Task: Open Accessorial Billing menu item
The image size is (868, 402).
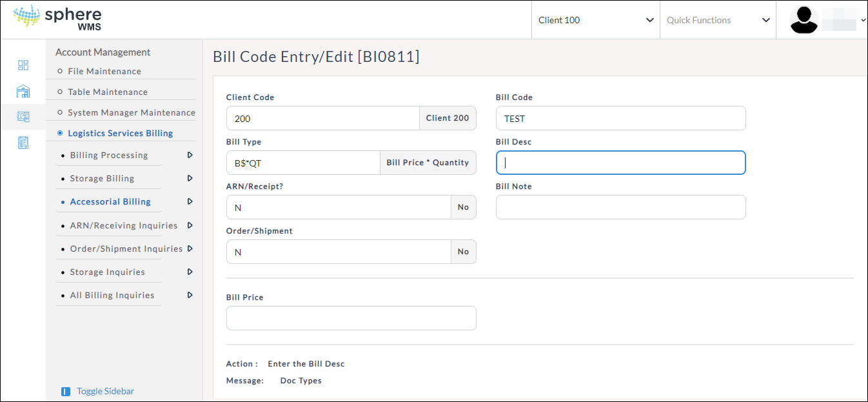Action: tap(110, 201)
